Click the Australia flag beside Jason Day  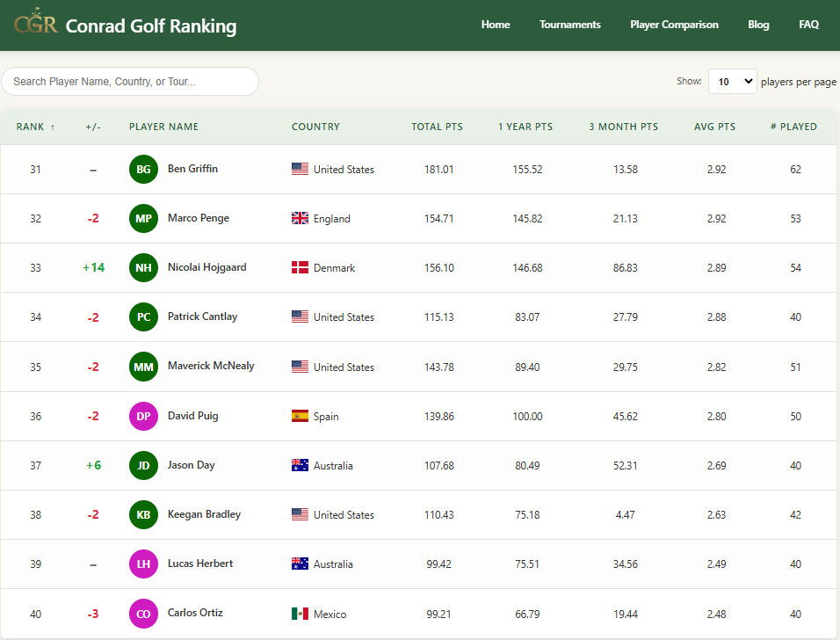pyautogui.click(x=298, y=465)
